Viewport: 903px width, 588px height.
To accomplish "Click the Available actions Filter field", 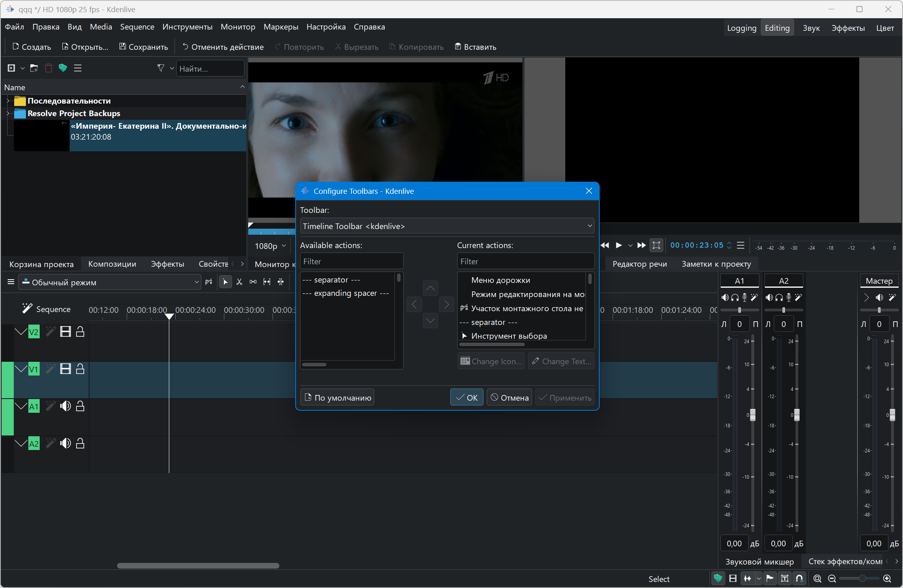I will pyautogui.click(x=351, y=261).
